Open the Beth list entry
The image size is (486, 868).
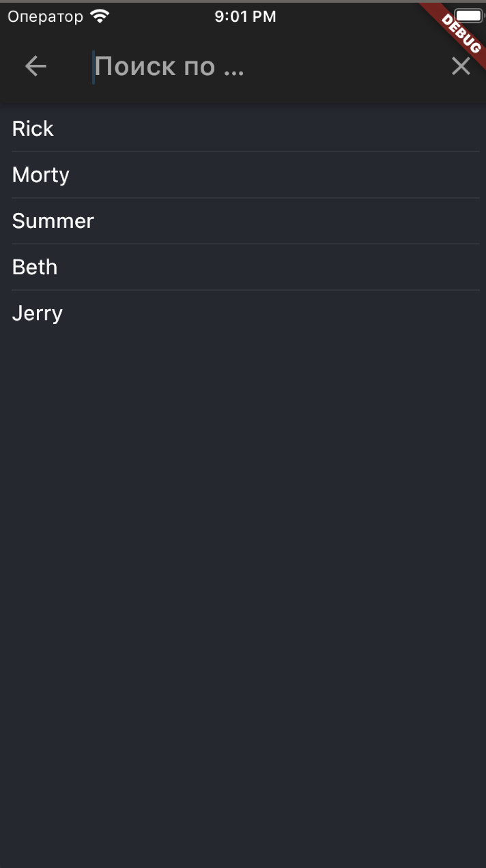(35, 267)
